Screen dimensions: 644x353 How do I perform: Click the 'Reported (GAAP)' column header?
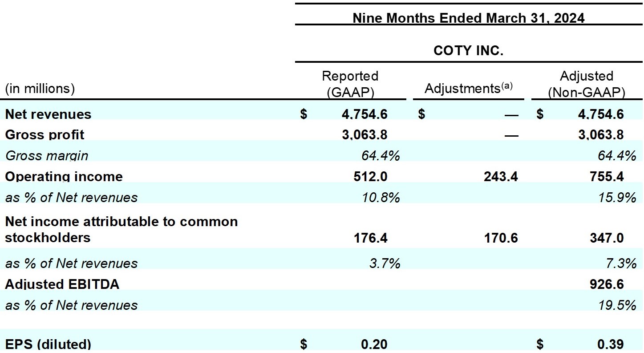[350, 84]
